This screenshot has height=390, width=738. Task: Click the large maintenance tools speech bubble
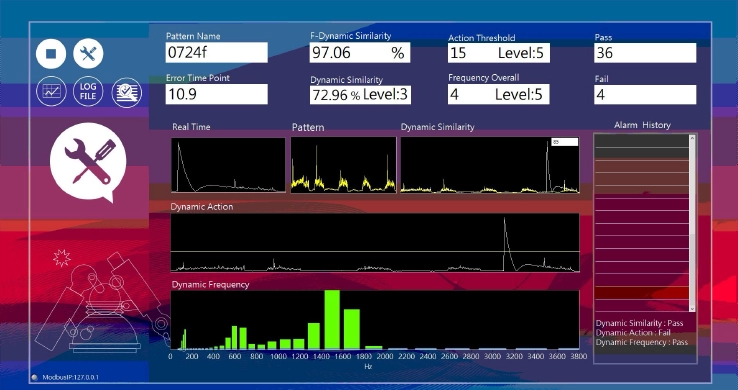pyautogui.click(x=88, y=162)
